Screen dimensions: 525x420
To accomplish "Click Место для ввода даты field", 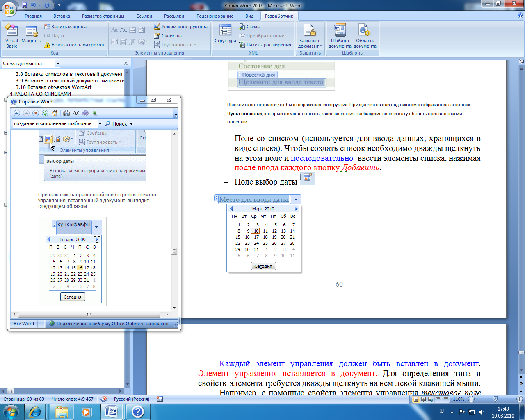I will pos(254,199).
